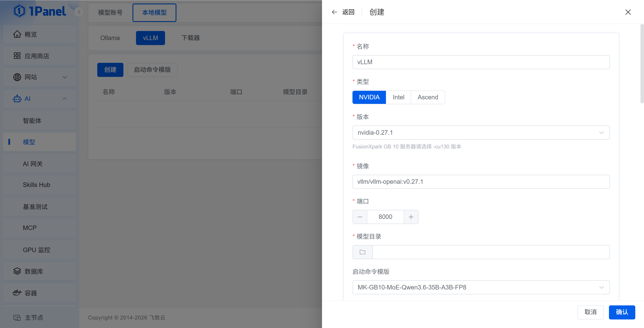644x328 pixels.
Task: Collapse the AI menu chevron
Action: [65, 99]
